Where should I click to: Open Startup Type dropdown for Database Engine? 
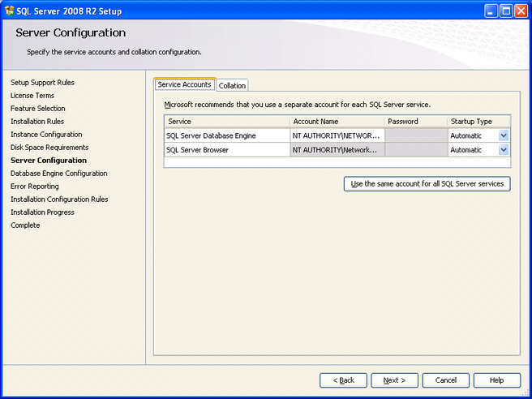[504, 136]
